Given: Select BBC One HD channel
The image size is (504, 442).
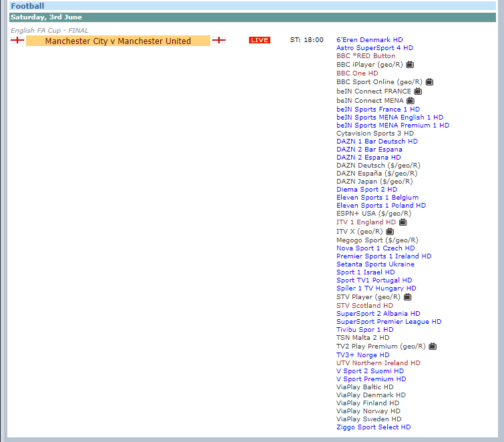Looking at the screenshot, I should pos(357,73).
